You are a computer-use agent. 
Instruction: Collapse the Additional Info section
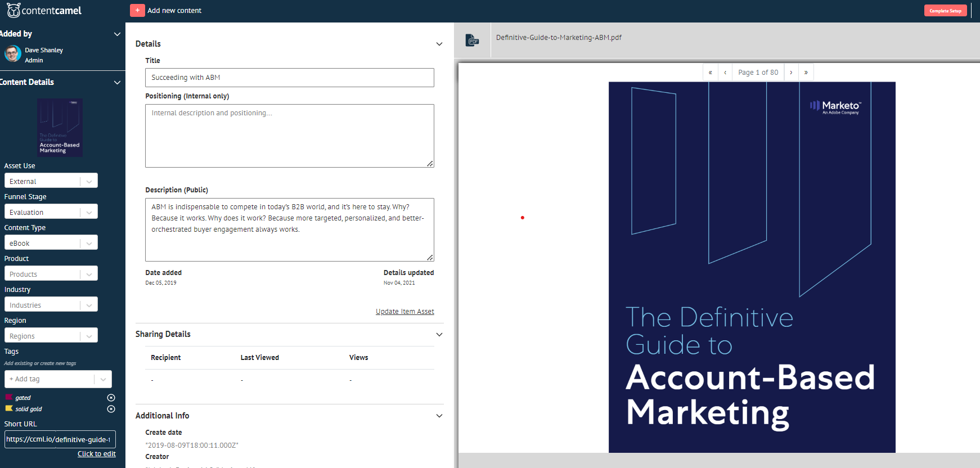439,416
